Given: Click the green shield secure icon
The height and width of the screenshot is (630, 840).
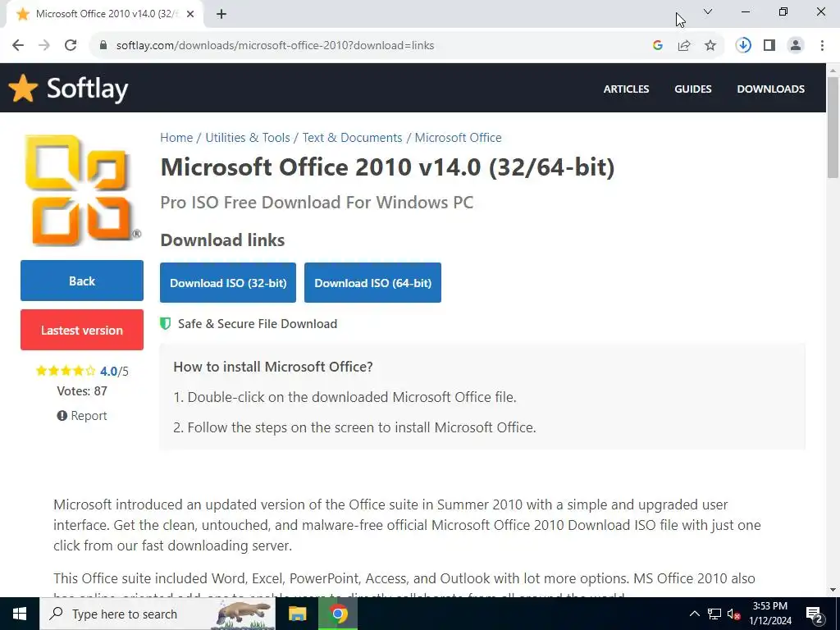Looking at the screenshot, I should click(x=166, y=323).
